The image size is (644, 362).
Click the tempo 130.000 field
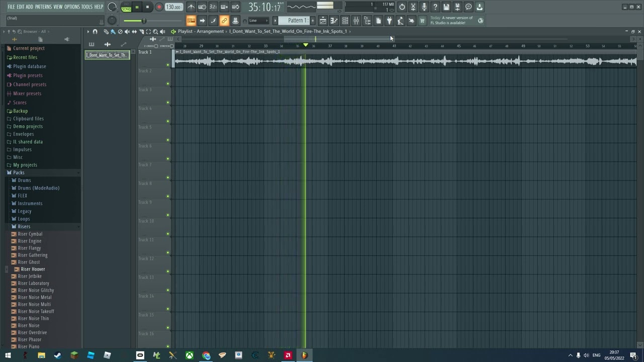174,7
